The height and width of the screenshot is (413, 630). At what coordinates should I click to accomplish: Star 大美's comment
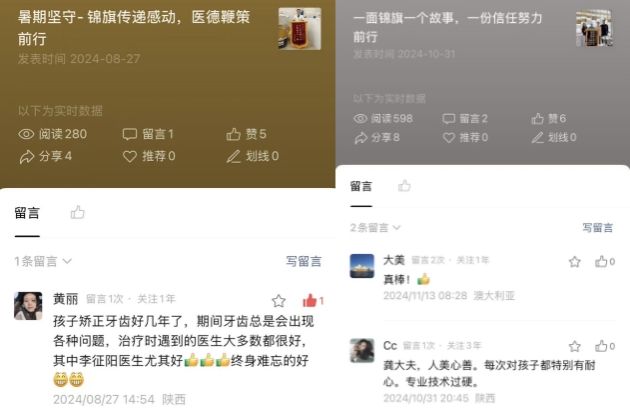tap(575, 262)
